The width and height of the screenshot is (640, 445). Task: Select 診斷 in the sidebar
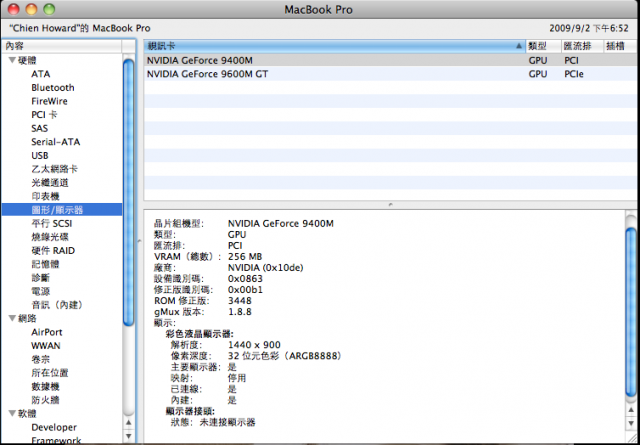pos(40,278)
